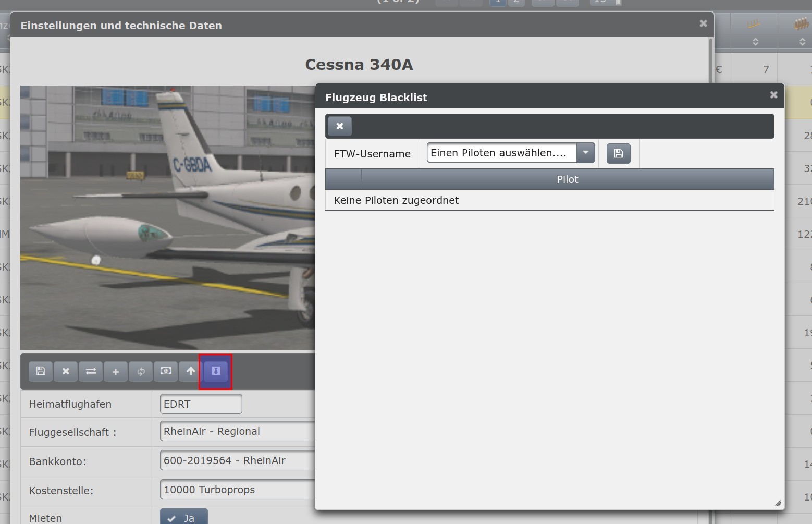
Task: Click the Heimatflughafen EDRT input field
Action: click(201, 404)
